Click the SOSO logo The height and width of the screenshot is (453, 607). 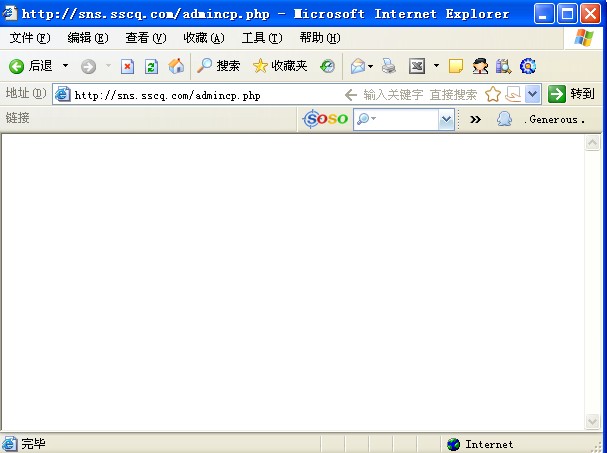pyautogui.click(x=325, y=119)
